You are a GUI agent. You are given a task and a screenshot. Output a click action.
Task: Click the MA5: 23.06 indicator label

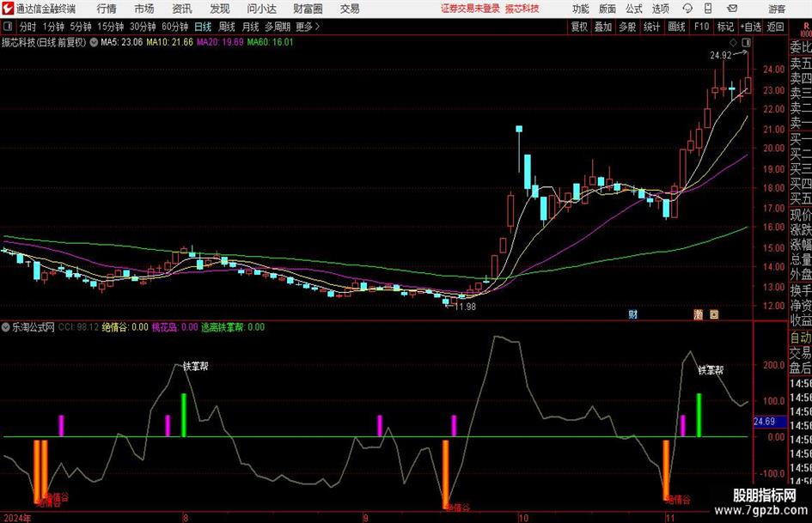coord(121,42)
